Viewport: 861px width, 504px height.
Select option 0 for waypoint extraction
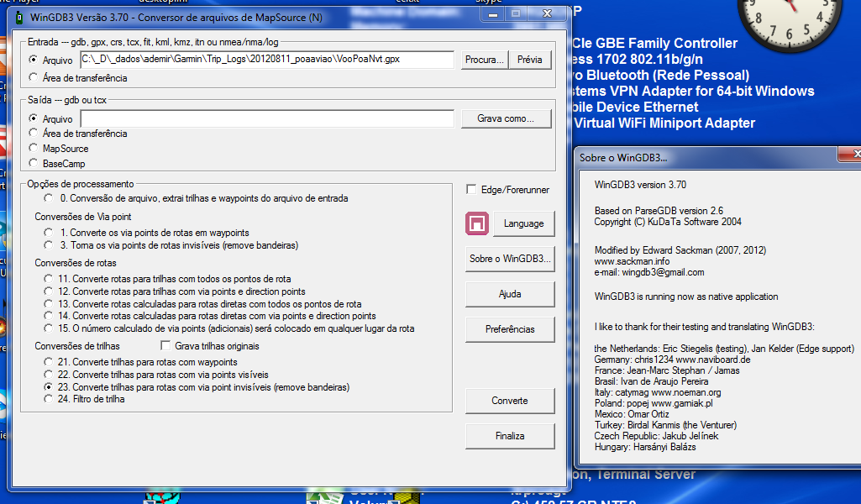[x=48, y=198]
